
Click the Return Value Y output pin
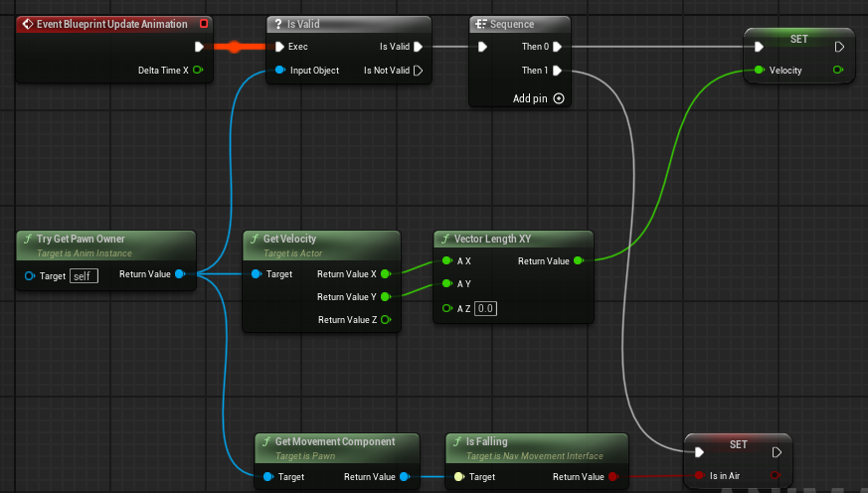click(x=386, y=296)
